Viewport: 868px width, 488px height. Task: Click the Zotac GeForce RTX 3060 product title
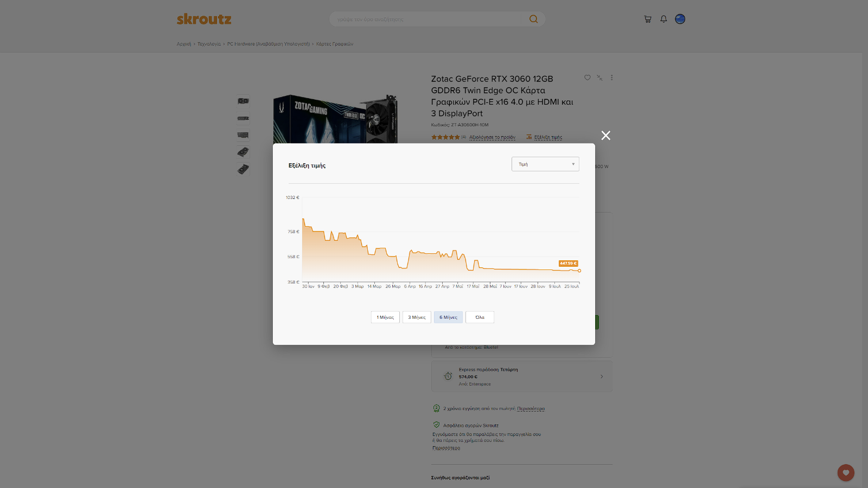pos(502,96)
